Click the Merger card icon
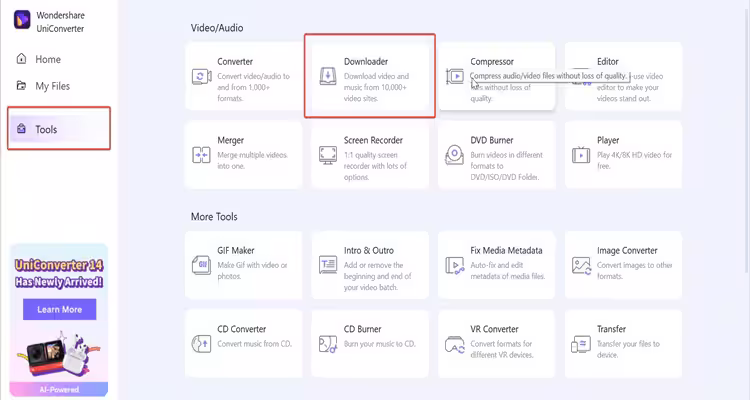The width and height of the screenshot is (750, 400). 201,155
